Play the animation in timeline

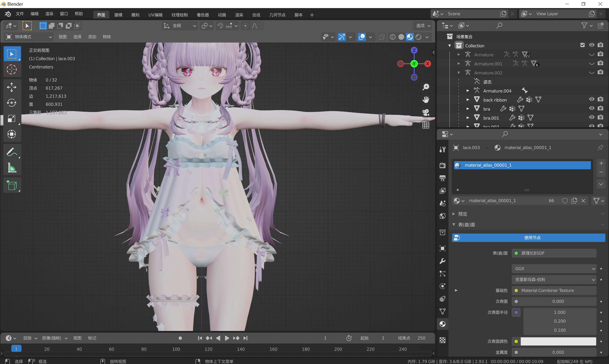[227, 338]
